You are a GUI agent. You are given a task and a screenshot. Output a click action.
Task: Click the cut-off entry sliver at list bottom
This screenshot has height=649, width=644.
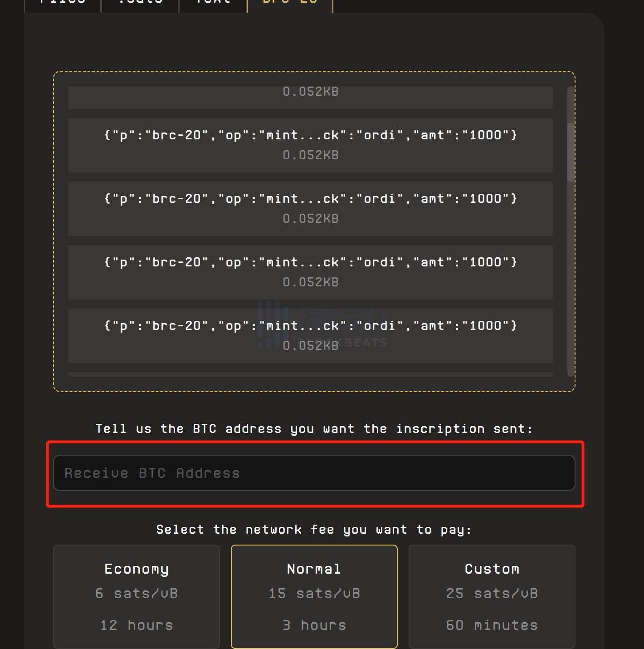(x=310, y=374)
